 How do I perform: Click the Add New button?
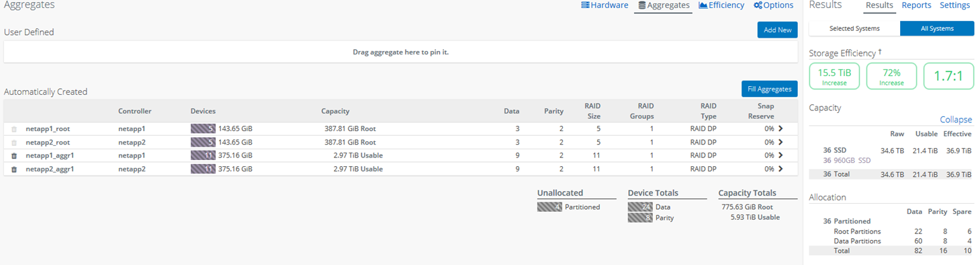[x=778, y=30]
